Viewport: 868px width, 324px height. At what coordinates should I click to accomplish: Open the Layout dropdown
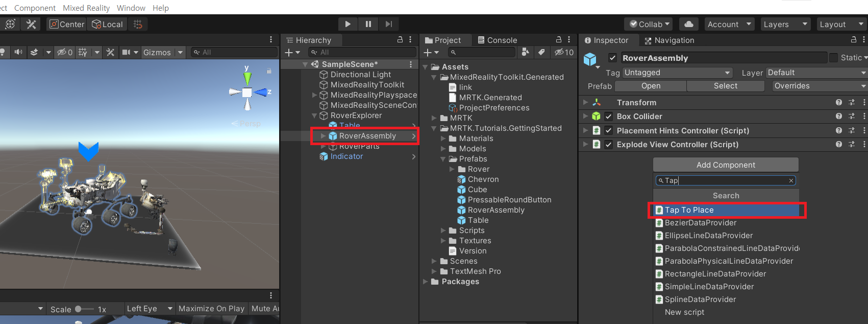pyautogui.click(x=841, y=24)
